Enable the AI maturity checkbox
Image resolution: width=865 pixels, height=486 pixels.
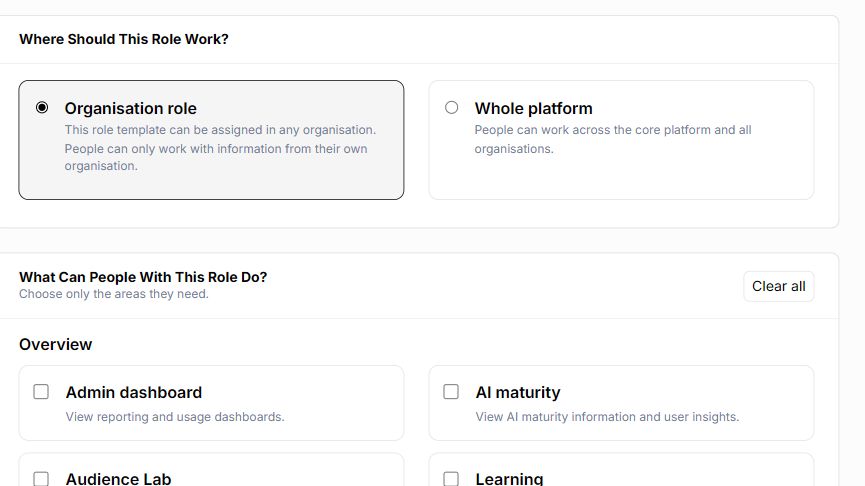click(451, 392)
